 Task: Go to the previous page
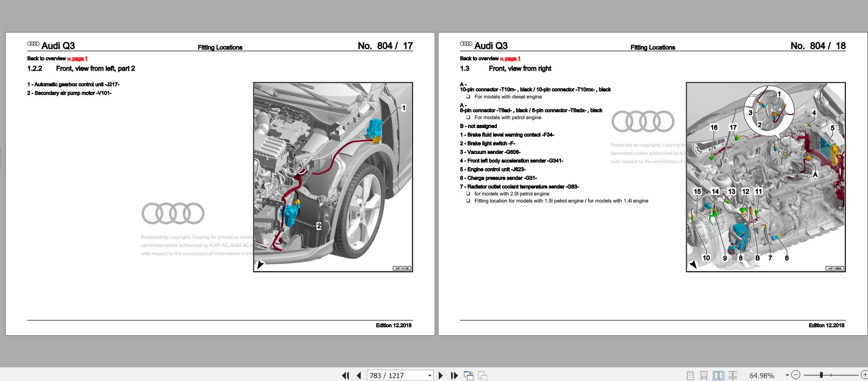(359, 375)
